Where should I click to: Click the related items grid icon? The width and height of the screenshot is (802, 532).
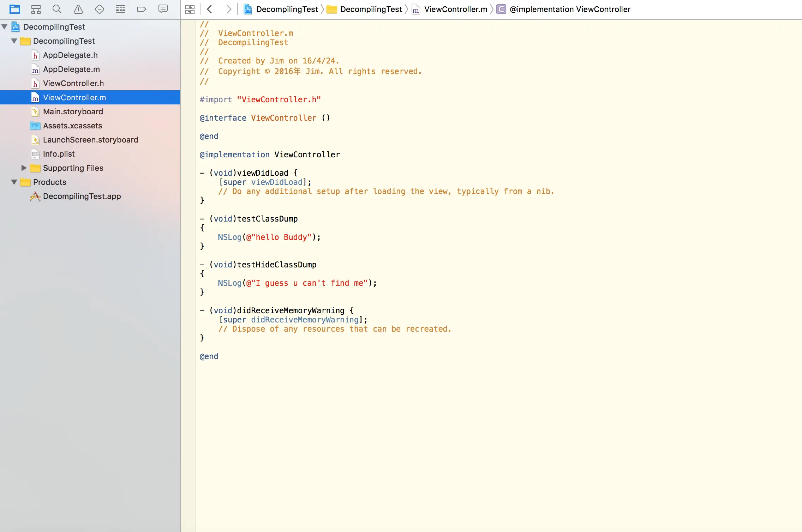[x=190, y=9]
